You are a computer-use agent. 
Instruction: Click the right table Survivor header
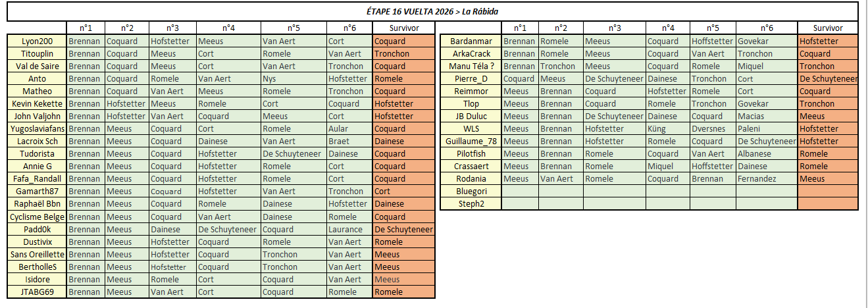828,28
